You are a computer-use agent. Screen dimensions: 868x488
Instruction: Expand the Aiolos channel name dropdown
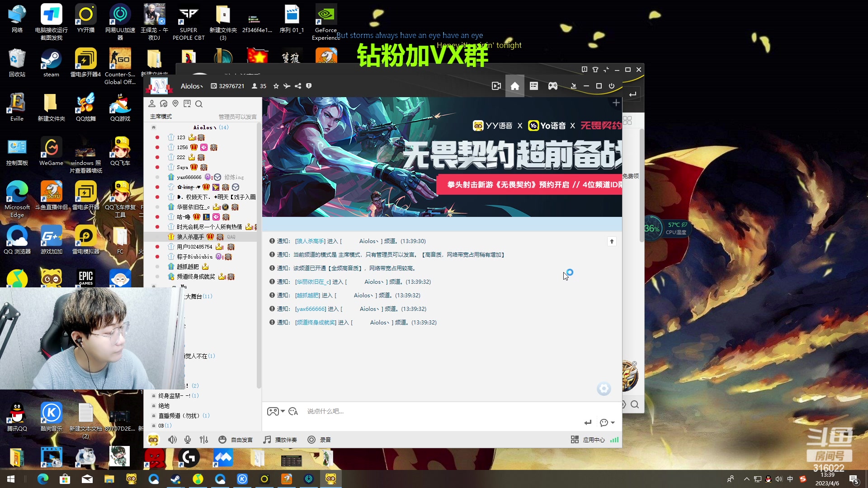pyautogui.click(x=192, y=86)
